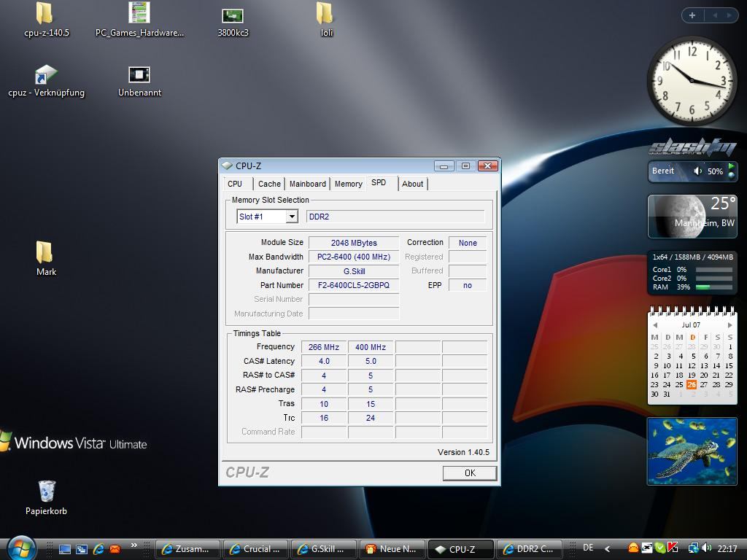The image size is (747, 560).
Task: Switch to the Zusam... taskbar window
Action: click(x=187, y=549)
